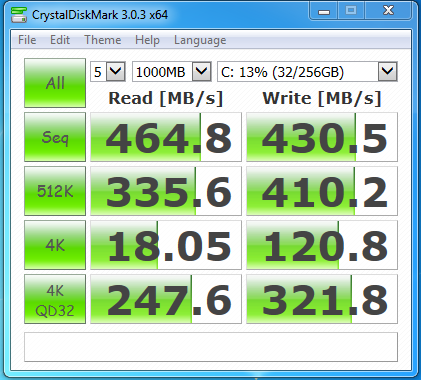Start the 512K benchmark test
This screenshot has height=380, width=421.
(x=55, y=191)
